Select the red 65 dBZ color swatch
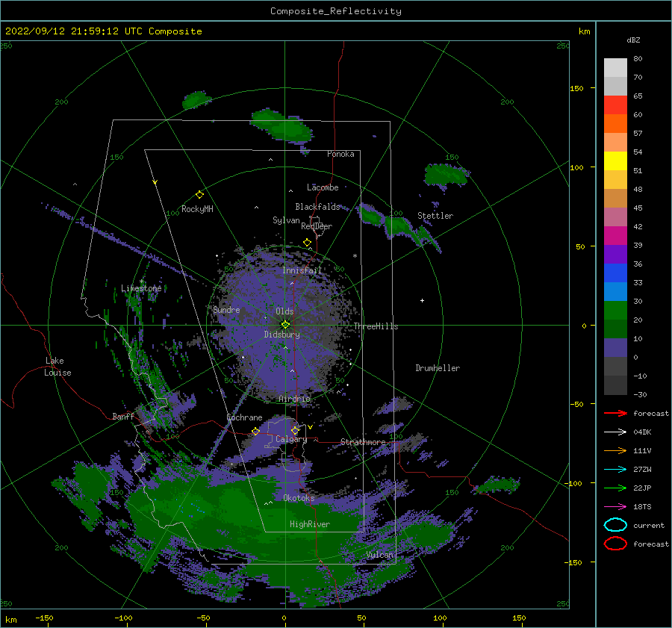 point(615,105)
